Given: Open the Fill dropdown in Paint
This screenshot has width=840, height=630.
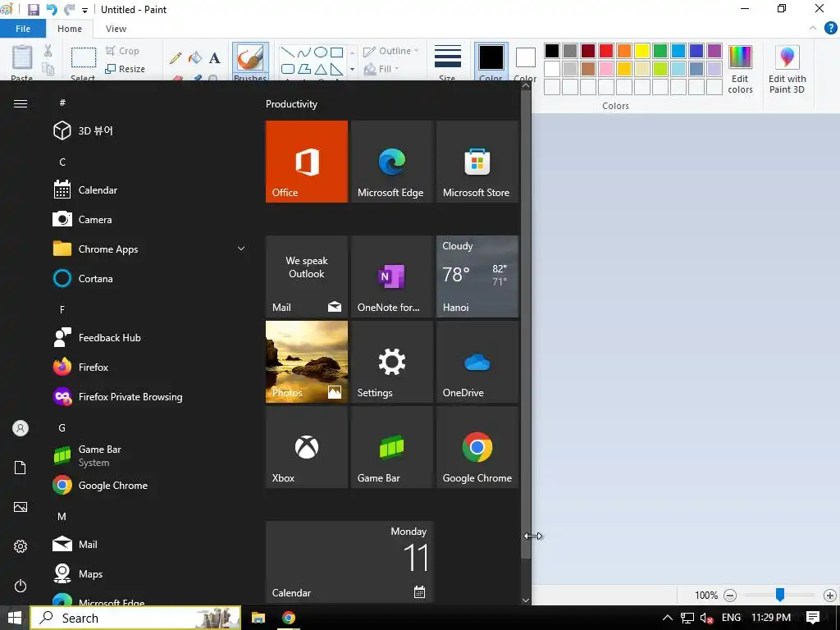Looking at the screenshot, I should (381, 69).
